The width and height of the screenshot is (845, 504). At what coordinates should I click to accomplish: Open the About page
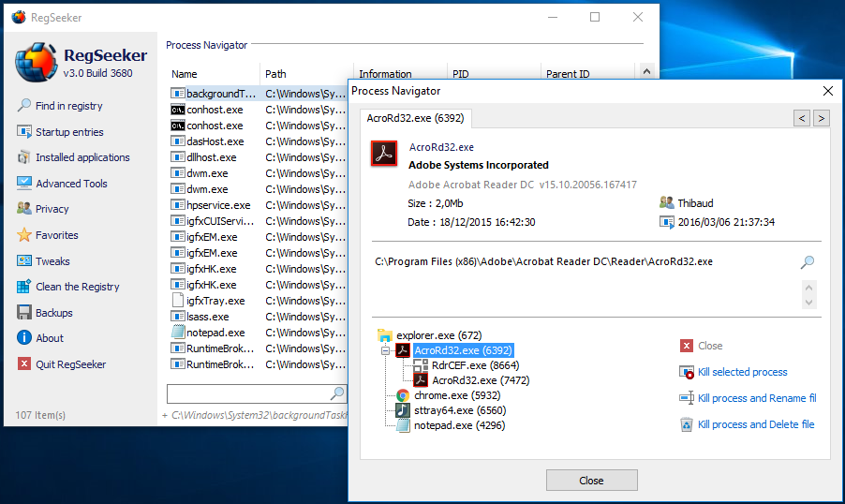click(40, 338)
